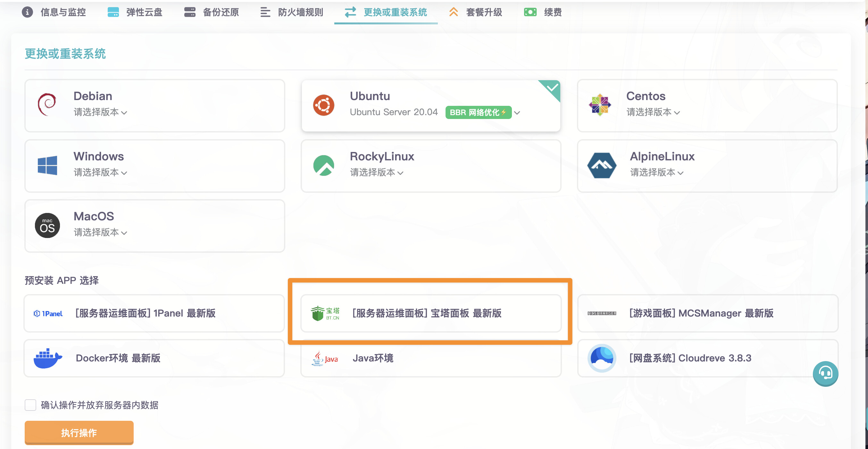Go to 续费 tab
The width and height of the screenshot is (868, 449).
pos(543,12)
